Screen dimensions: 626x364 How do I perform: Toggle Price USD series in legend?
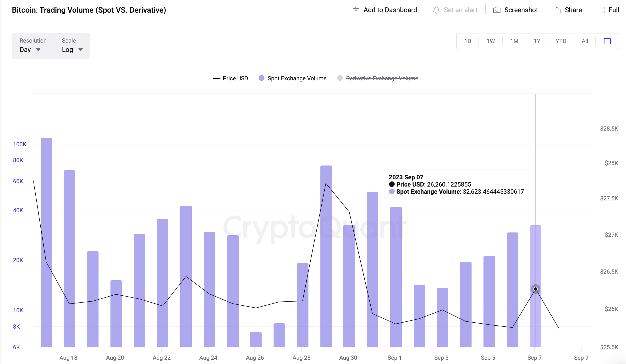(235, 78)
